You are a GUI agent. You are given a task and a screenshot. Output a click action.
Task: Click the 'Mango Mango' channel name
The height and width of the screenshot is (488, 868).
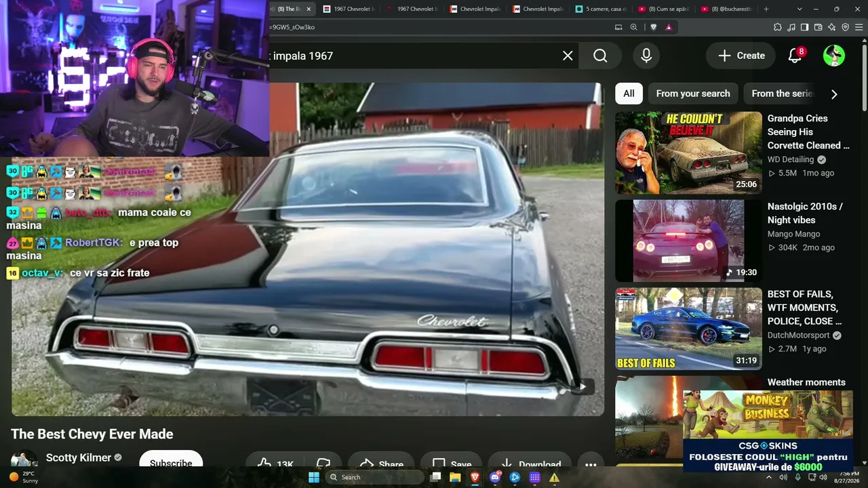[793, 234]
